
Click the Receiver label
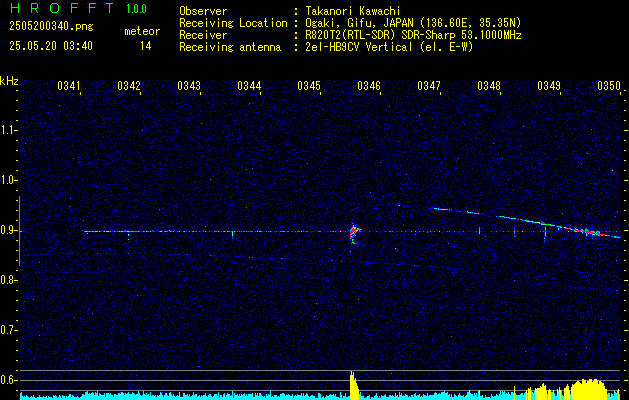203,35
